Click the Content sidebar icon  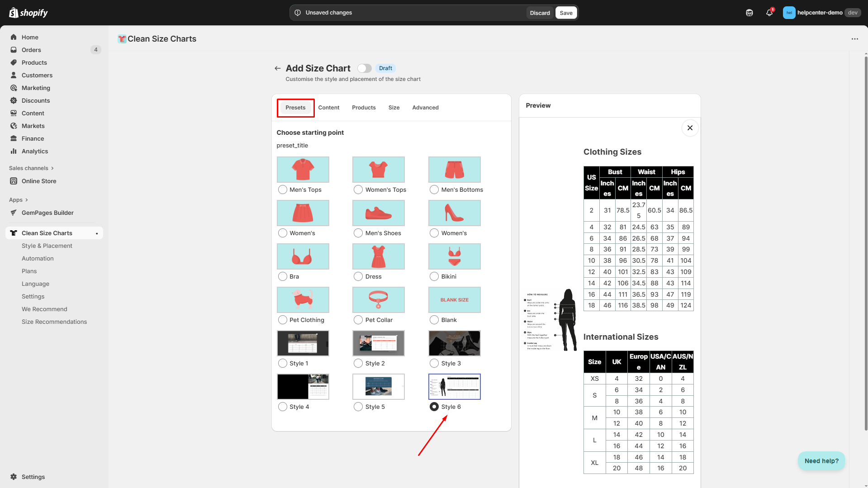(x=14, y=113)
